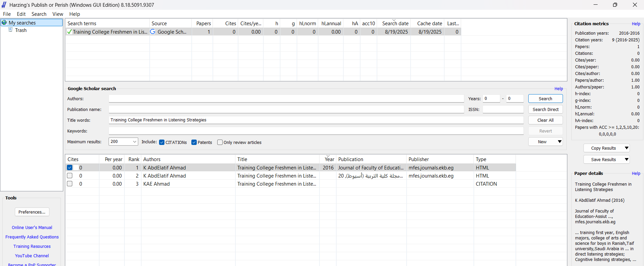The width and height of the screenshot is (644, 266).
Task: Click the Copy Results button
Action: point(603,148)
